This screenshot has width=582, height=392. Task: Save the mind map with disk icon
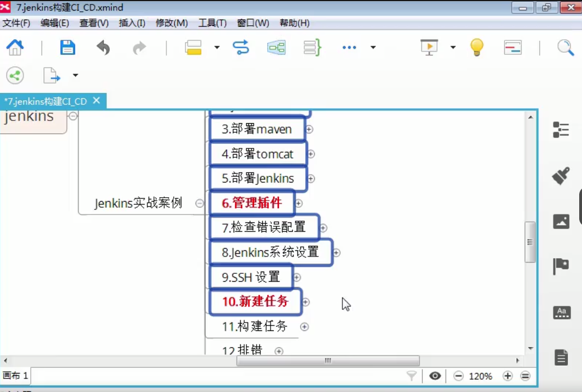(68, 48)
